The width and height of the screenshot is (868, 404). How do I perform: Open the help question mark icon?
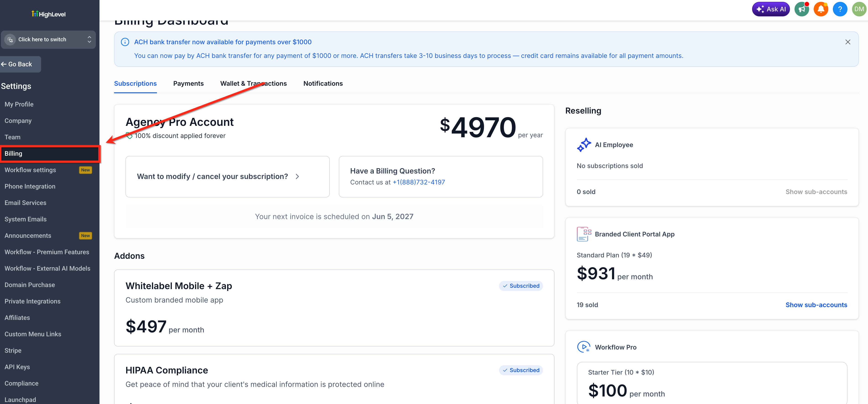840,9
